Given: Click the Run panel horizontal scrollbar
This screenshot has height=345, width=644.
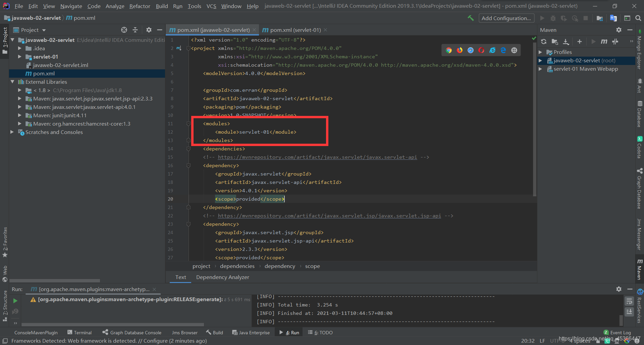Looking at the screenshot, I should (x=113, y=325).
